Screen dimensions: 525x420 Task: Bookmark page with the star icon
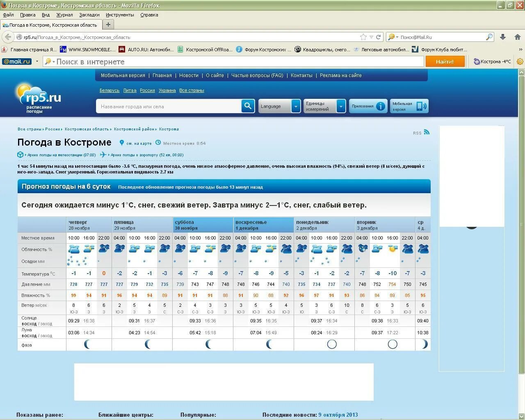(363, 37)
